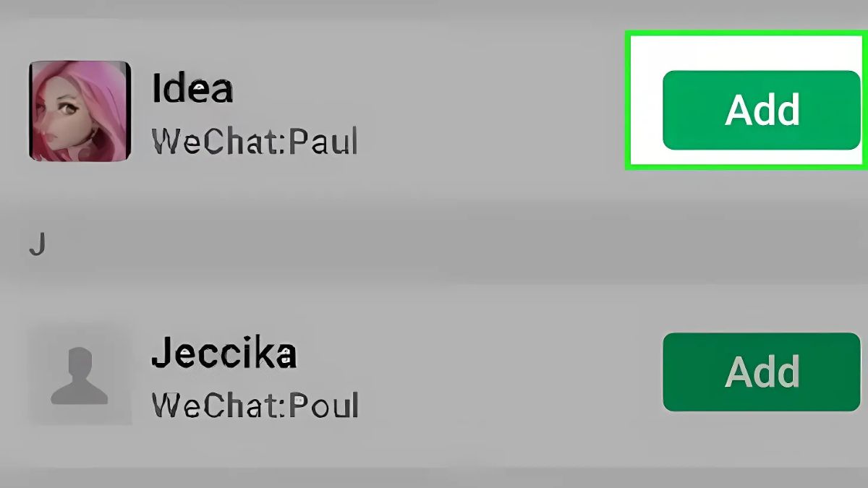This screenshot has width=868, height=488.
Task: Click the word Add in Idea's green button
Action: tap(762, 110)
